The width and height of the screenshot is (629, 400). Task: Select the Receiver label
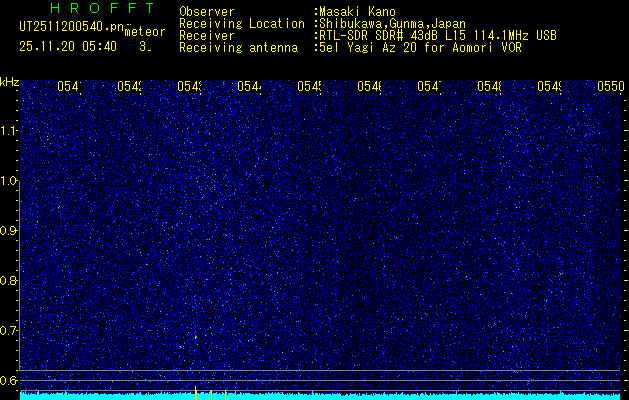click(207, 36)
